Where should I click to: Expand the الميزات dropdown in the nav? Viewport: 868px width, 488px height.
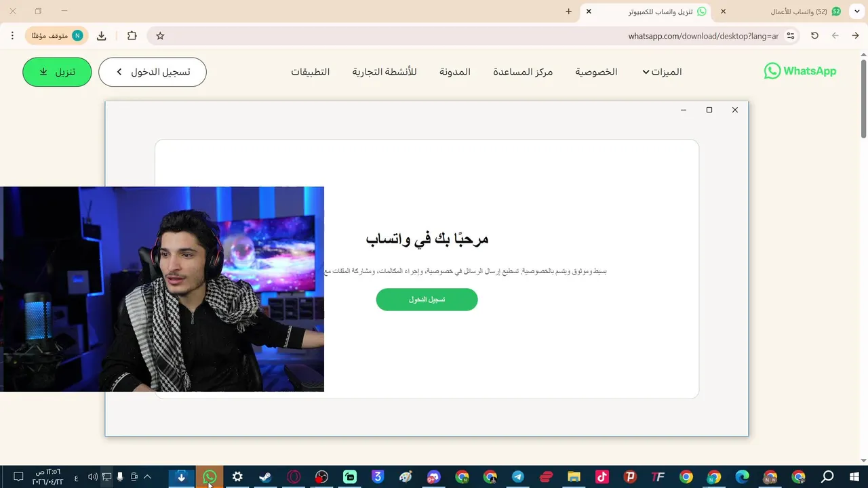(662, 72)
